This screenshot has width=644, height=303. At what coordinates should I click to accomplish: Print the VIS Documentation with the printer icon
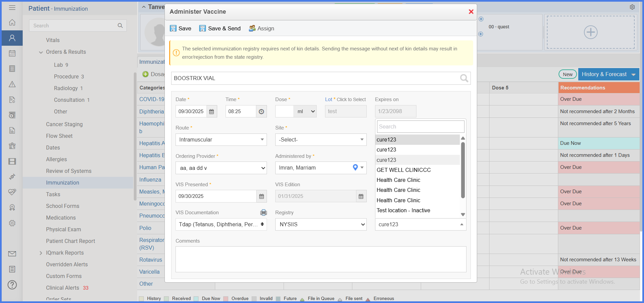[264, 212]
